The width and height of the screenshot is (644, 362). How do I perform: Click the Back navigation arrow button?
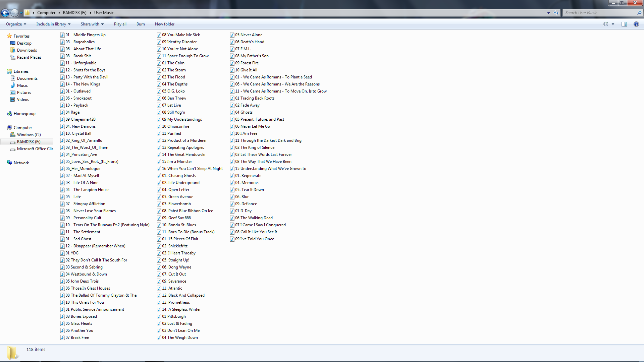[x=5, y=13]
